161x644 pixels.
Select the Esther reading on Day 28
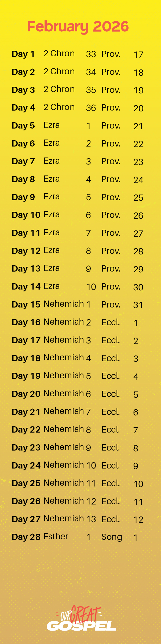(x=56, y=536)
